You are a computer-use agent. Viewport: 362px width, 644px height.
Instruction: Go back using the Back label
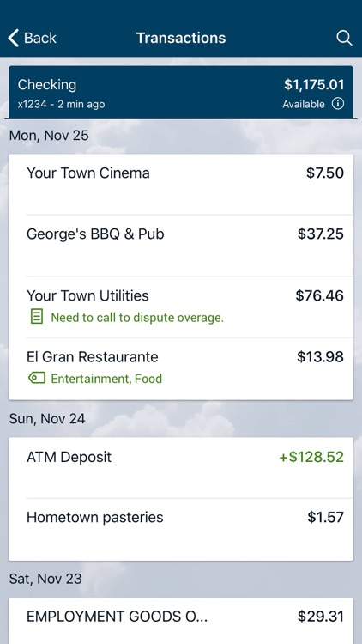[x=40, y=38]
